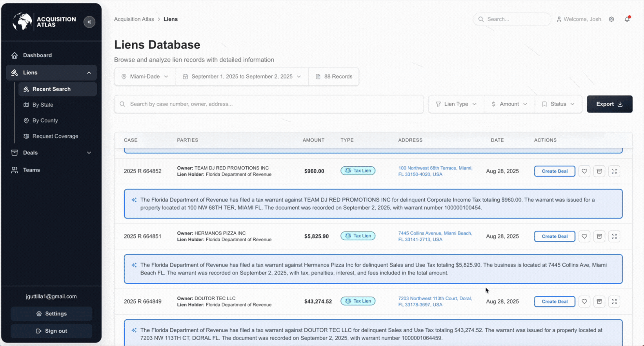
Task: Open the Miami-Dade county selector
Action: 145,76
